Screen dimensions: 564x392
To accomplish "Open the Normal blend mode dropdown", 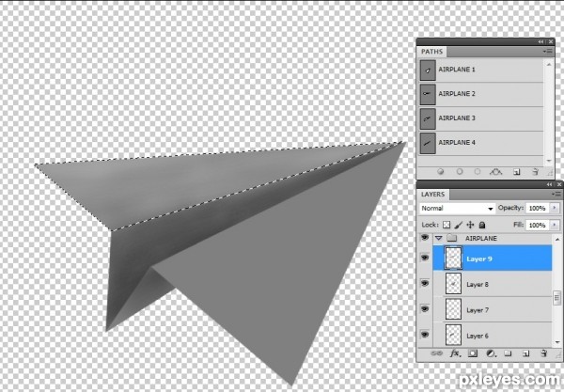I will coord(457,209).
